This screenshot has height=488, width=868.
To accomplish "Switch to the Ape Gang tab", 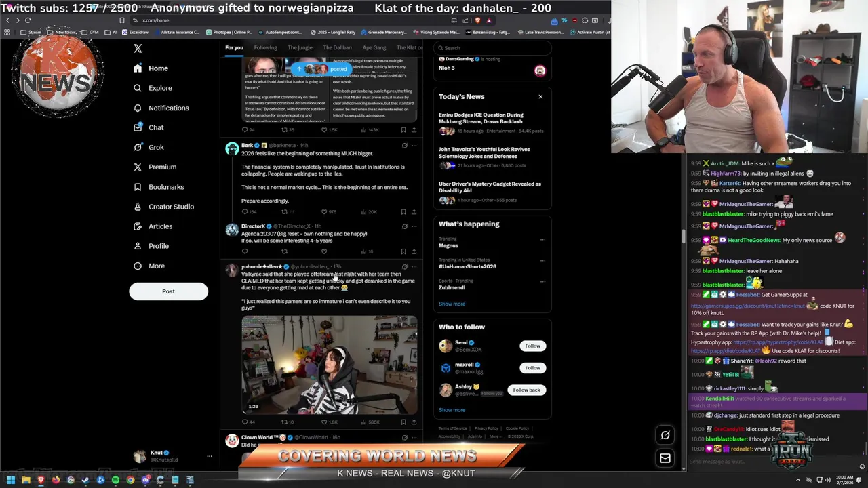I will [374, 48].
